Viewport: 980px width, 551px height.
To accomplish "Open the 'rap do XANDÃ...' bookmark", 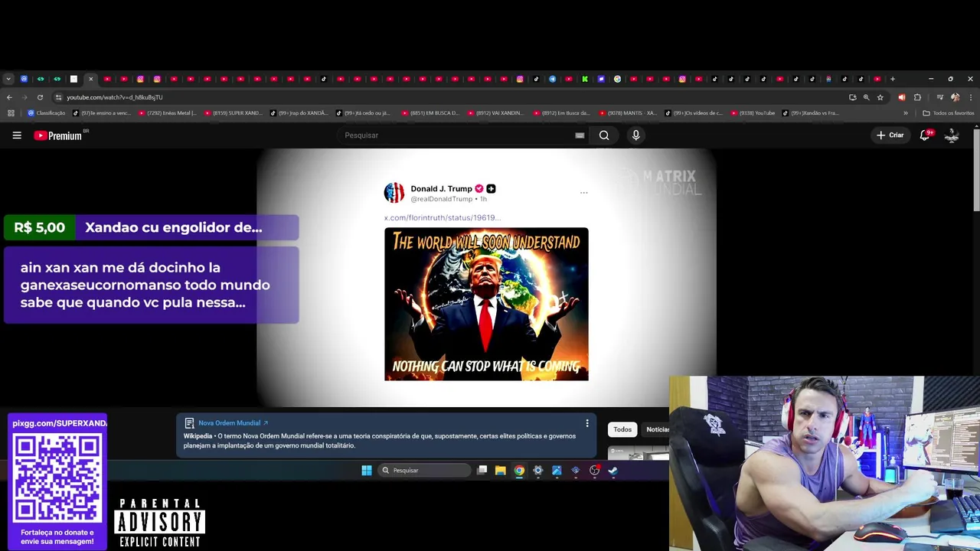I will click(299, 113).
